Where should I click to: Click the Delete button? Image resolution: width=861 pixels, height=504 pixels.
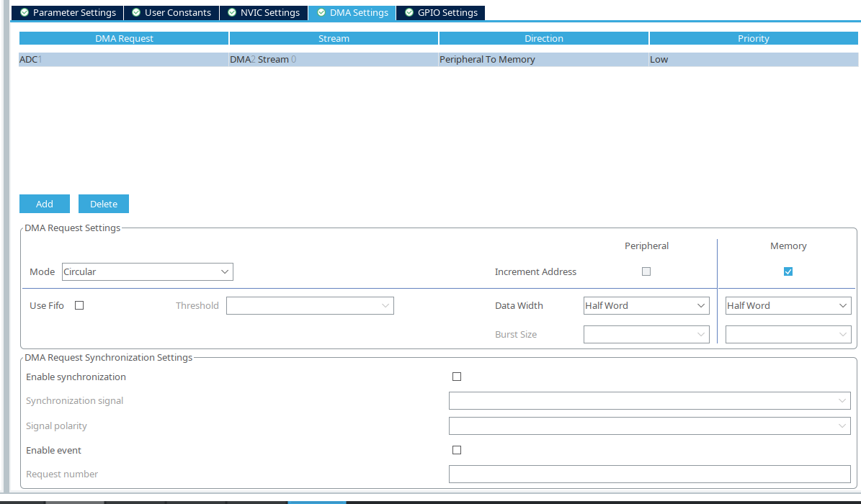[103, 204]
